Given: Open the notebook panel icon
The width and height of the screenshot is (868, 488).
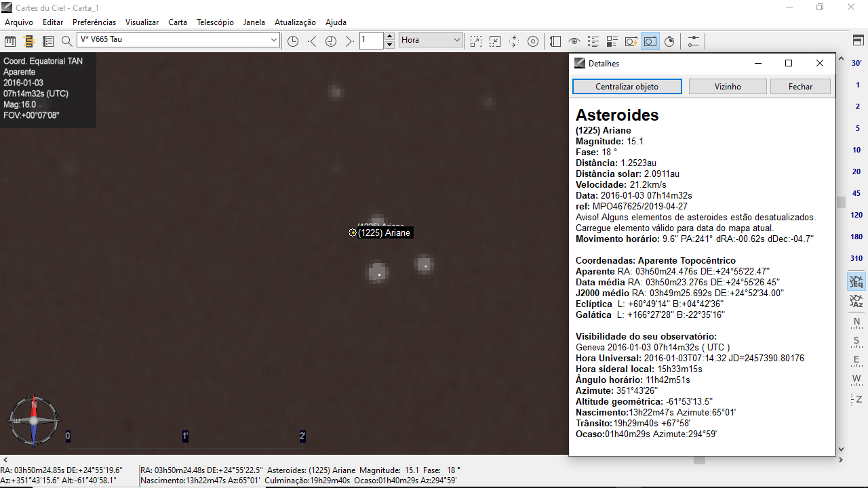Looking at the screenshot, I should pyautogui.click(x=555, y=41).
